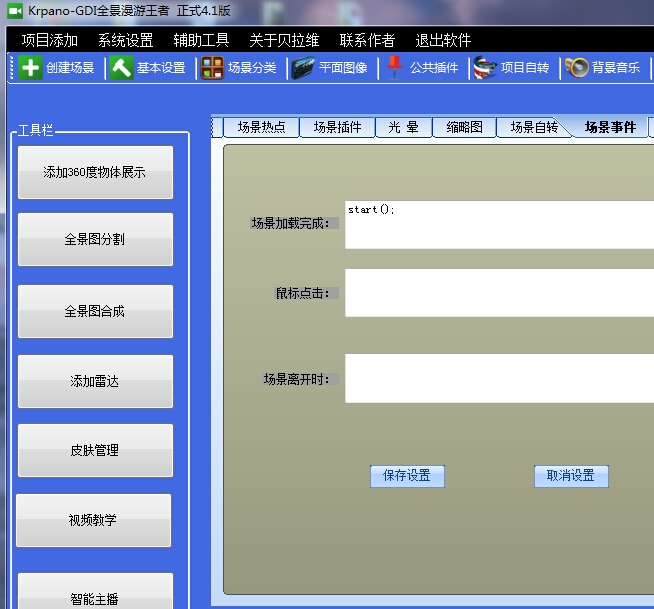The height and width of the screenshot is (609, 654).
Task: Open 皮肤管理 from the tool panel
Action: [x=96, y=450]
